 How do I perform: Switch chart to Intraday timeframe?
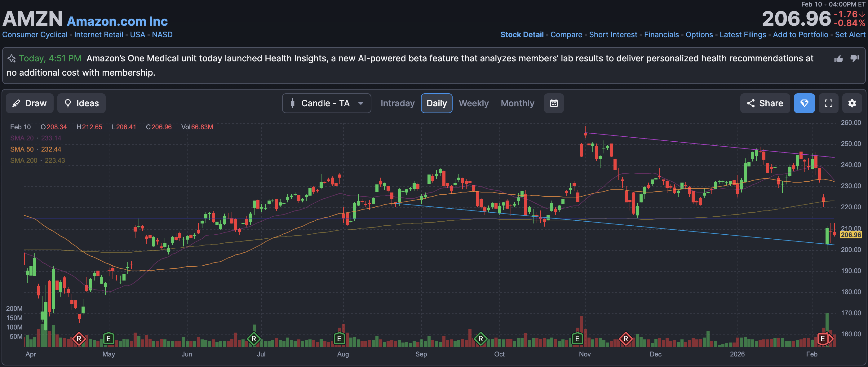(397, 103)
